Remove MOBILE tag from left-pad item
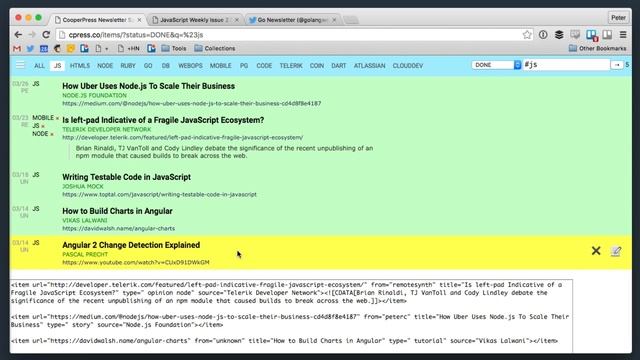The height and width of the screenshot is (360, 640). (57, 118)
